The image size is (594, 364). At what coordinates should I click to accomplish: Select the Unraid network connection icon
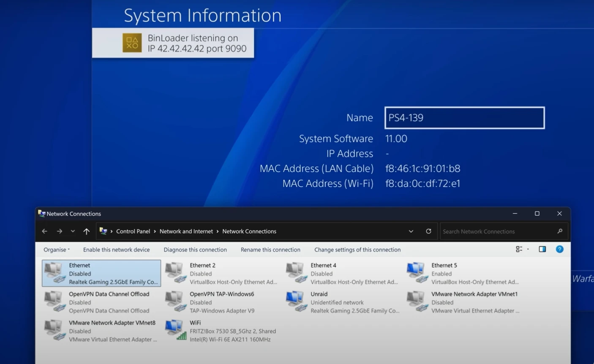tap(297, 302)
